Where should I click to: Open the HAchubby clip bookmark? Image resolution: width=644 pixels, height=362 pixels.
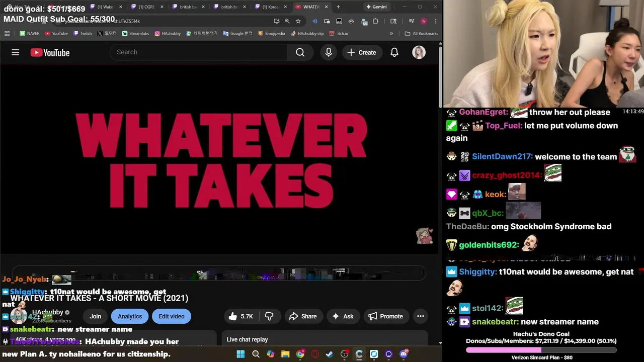(x=306, y=34)
